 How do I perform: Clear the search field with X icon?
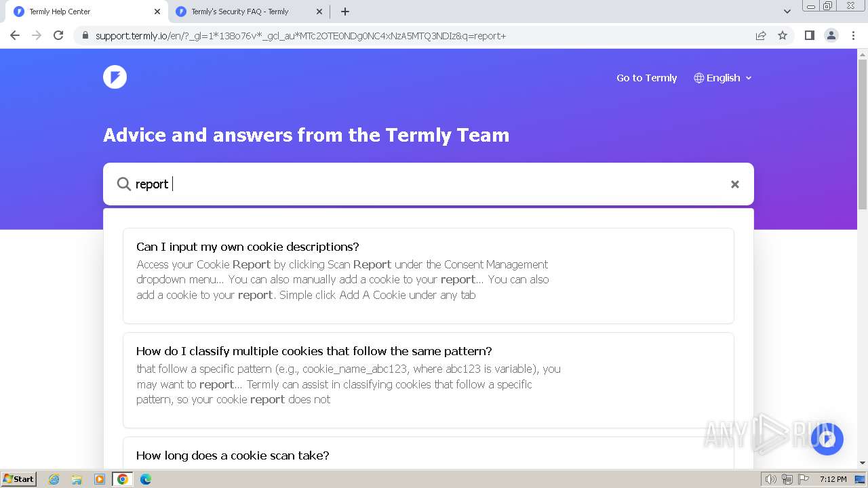pos(734,184)
